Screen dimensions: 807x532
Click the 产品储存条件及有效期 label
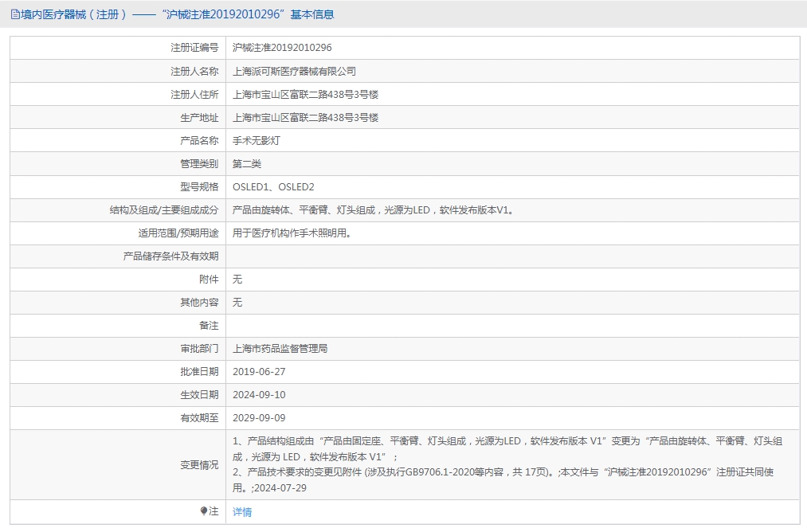click(x=170, y=256)
